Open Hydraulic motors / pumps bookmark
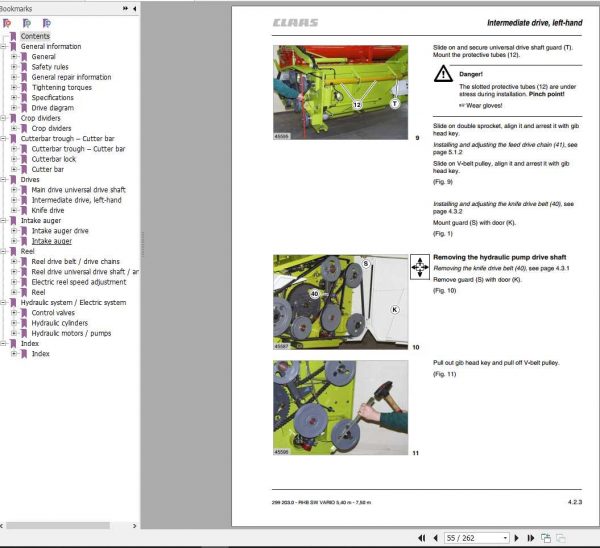Image resolution: width=600 pixels, height=548 pixels. click(x=71, y=333)
